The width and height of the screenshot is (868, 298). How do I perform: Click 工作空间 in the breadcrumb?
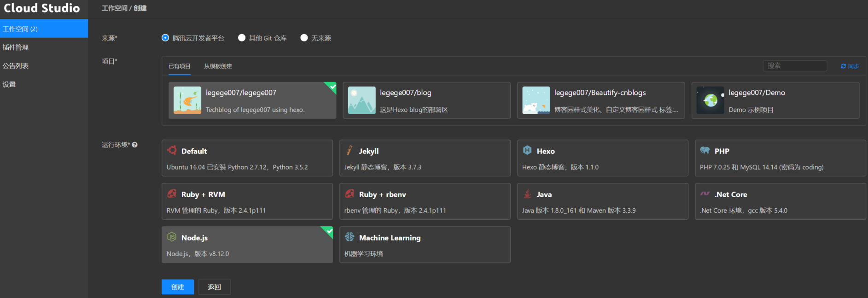114,8
